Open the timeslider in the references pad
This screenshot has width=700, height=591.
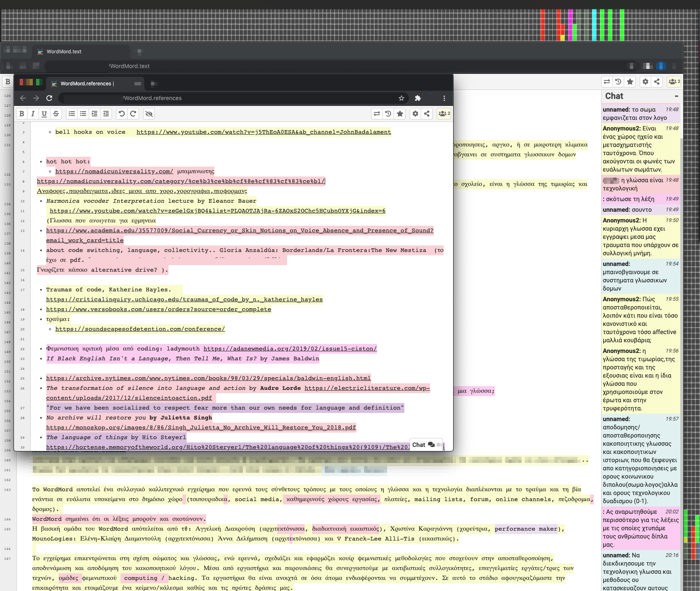388,114
